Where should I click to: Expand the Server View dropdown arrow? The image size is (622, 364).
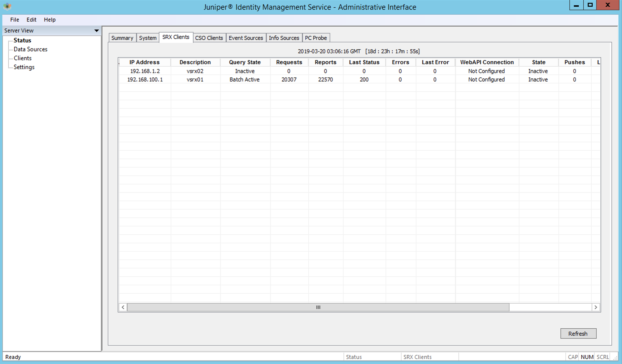pos(97,31)
